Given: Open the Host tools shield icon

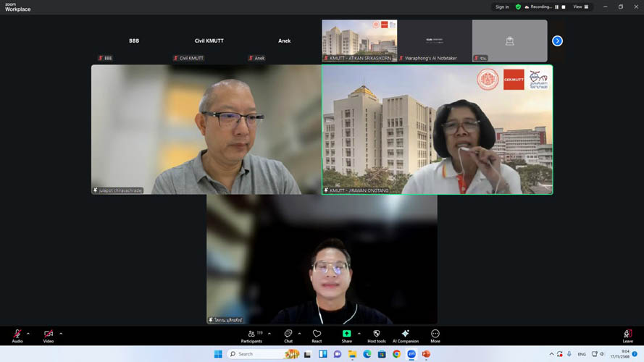Looking at the screenshot, I should tap(376, 335).
